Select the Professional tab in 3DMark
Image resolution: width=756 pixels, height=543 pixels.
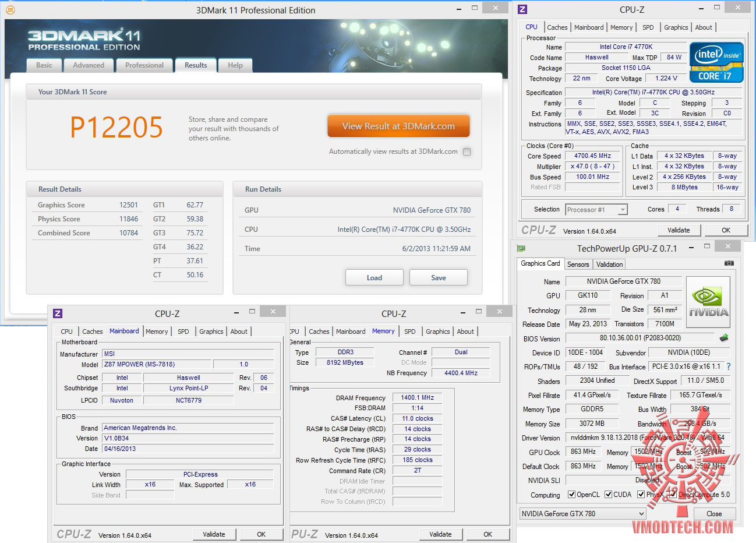click(144, 65)
